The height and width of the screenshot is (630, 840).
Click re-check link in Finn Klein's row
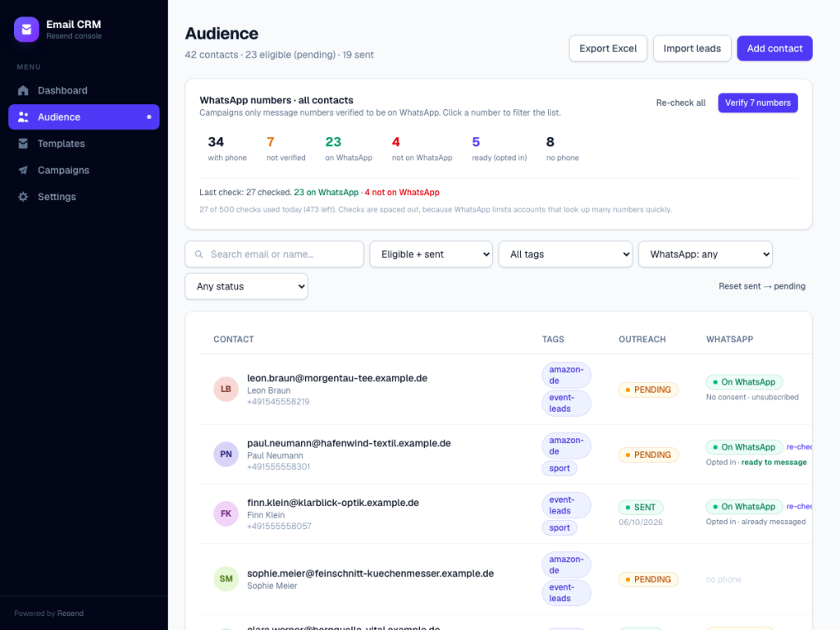coord(799,506)
